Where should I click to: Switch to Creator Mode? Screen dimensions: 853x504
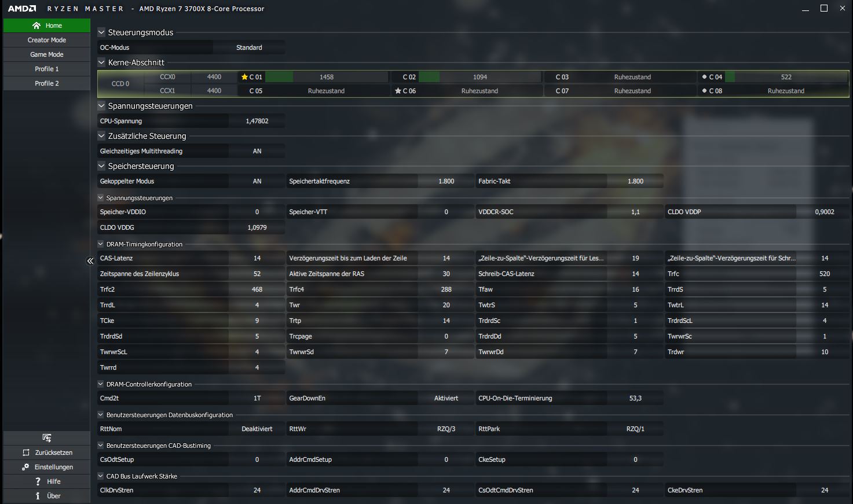[x=47, y=40]
